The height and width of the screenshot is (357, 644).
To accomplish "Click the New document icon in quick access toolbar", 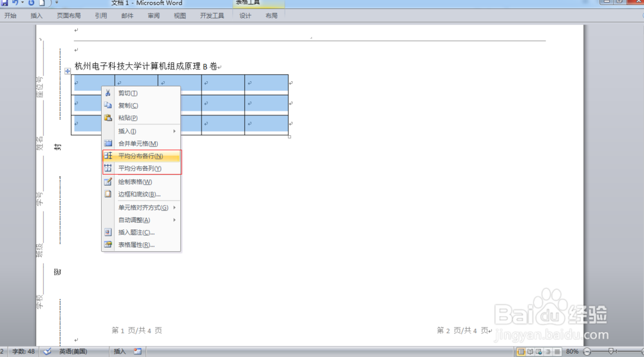I will click(42, 3).
